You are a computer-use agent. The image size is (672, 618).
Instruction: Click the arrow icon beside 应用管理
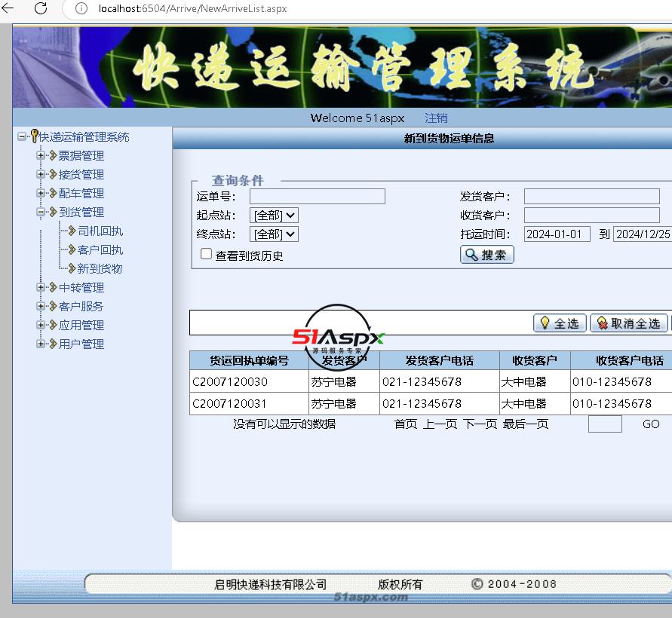[53, 325]
